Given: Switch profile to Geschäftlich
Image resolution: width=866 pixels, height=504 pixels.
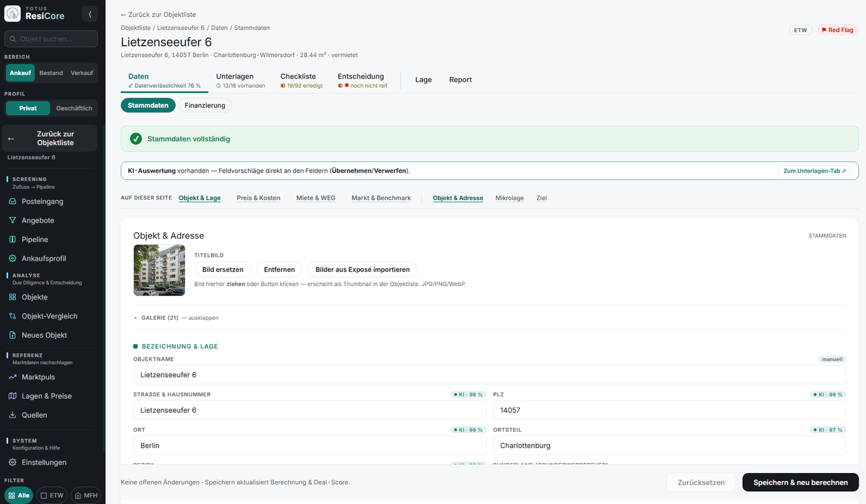Looking at the screenshot, I should tap(74, 108).
